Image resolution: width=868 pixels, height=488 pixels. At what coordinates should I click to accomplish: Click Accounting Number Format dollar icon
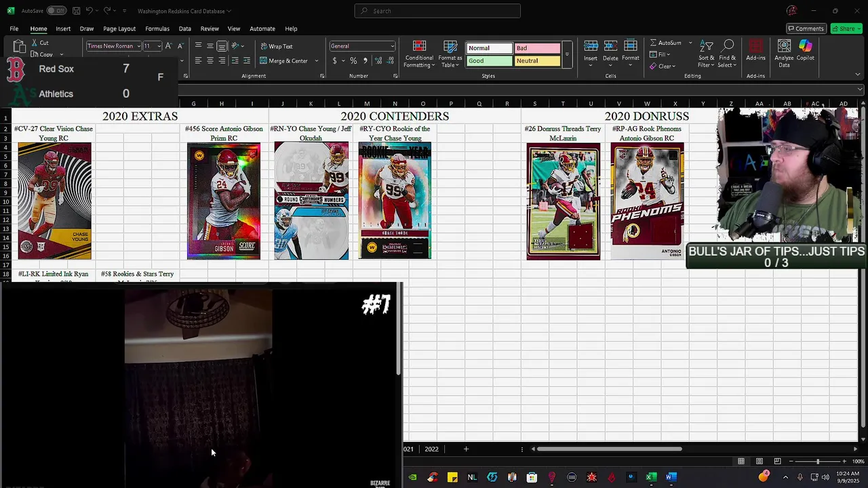point(334,60)
